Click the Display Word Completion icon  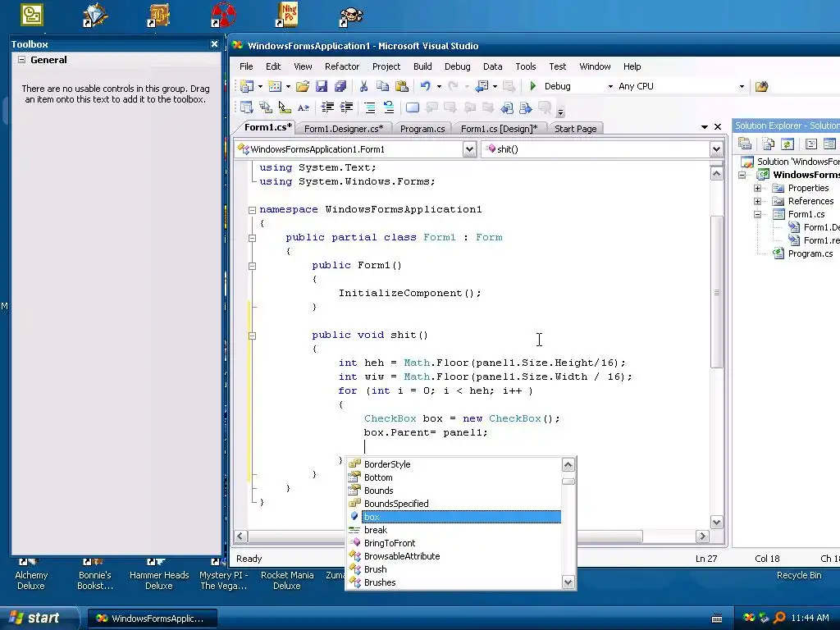(x=304, y=107)
